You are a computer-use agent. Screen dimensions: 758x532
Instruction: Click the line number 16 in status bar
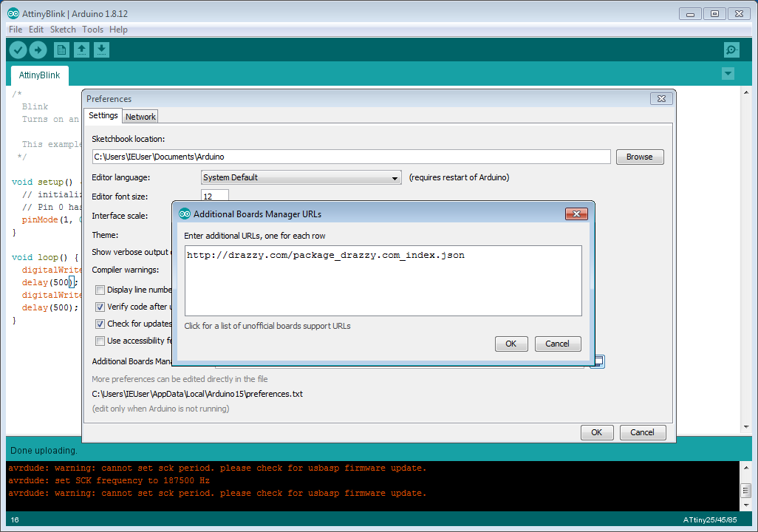point(15,520)
